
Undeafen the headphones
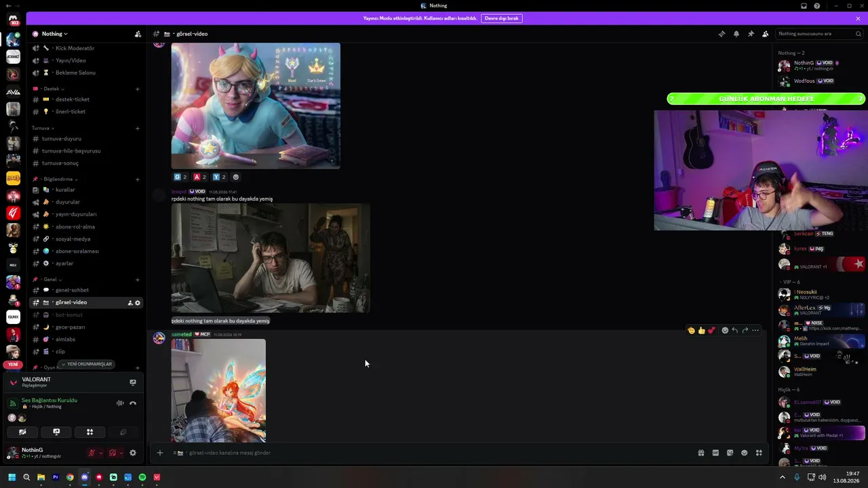point(113,453)
